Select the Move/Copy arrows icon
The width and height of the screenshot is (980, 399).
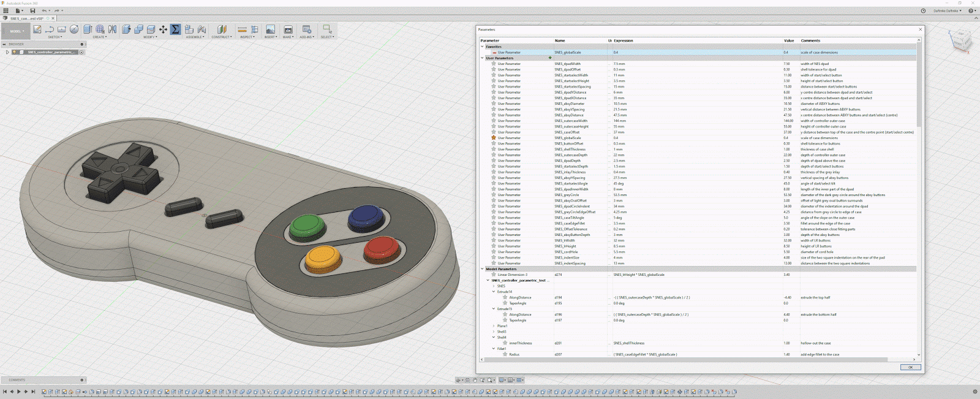(x=163, y=29)
